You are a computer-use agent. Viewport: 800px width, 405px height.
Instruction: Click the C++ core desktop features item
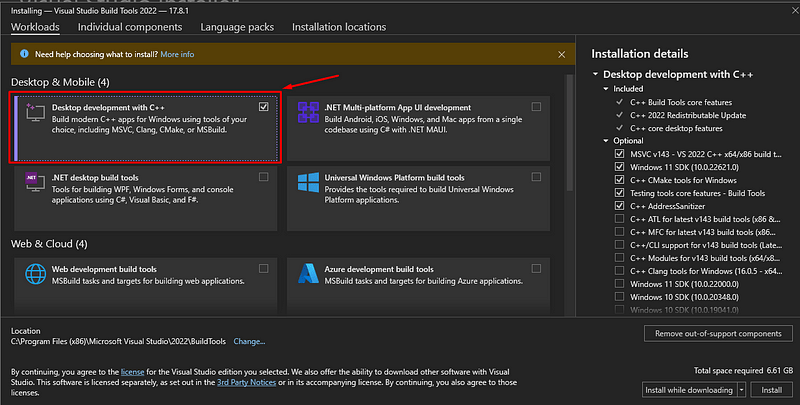pos(676,128)
